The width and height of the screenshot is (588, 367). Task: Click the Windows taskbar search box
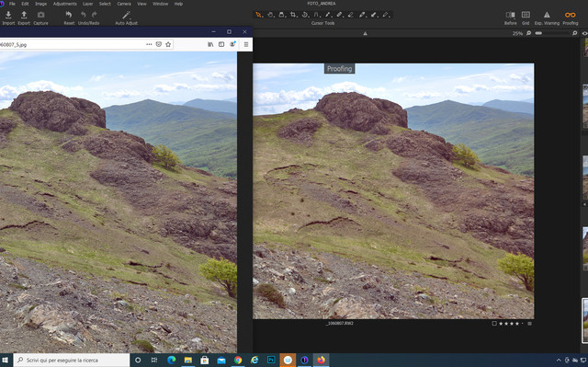tap(72, 361)
